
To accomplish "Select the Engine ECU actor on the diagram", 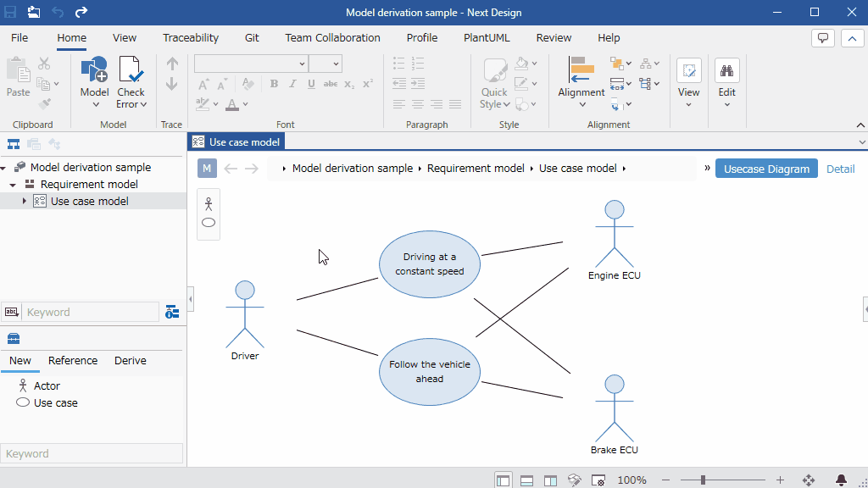I will 615,241.
